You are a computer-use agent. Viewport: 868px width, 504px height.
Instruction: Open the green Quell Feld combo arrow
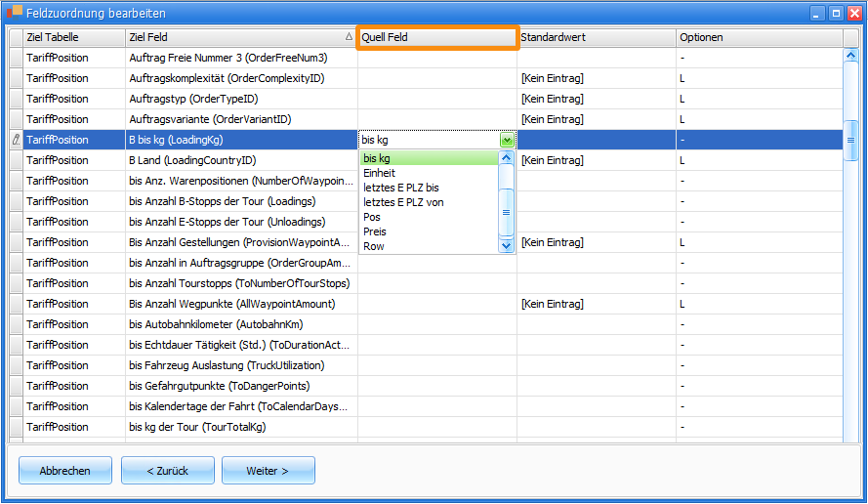tap(506, 140)
